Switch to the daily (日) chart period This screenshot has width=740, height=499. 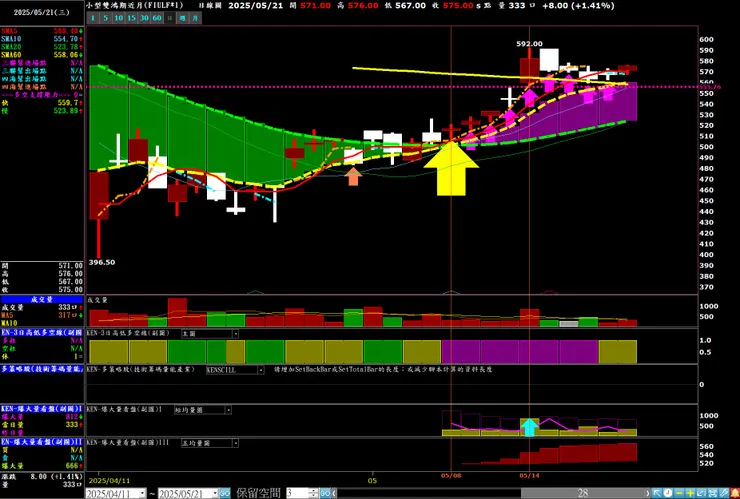pos(170,18)
